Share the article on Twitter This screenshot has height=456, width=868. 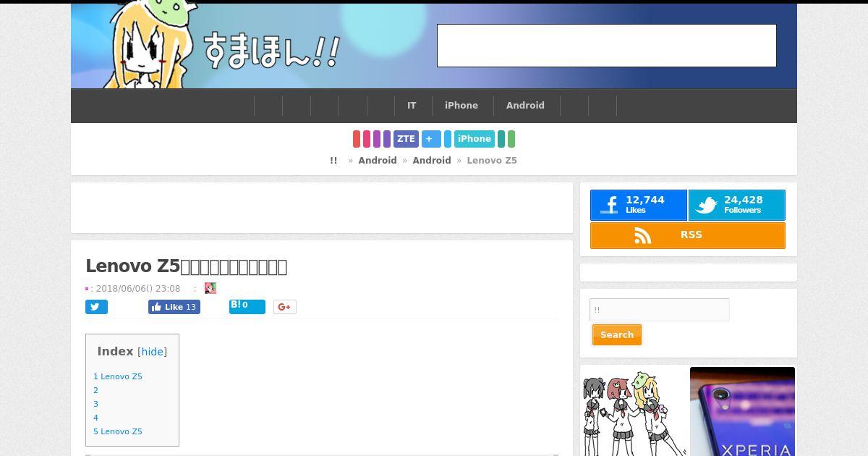[96, 307]
